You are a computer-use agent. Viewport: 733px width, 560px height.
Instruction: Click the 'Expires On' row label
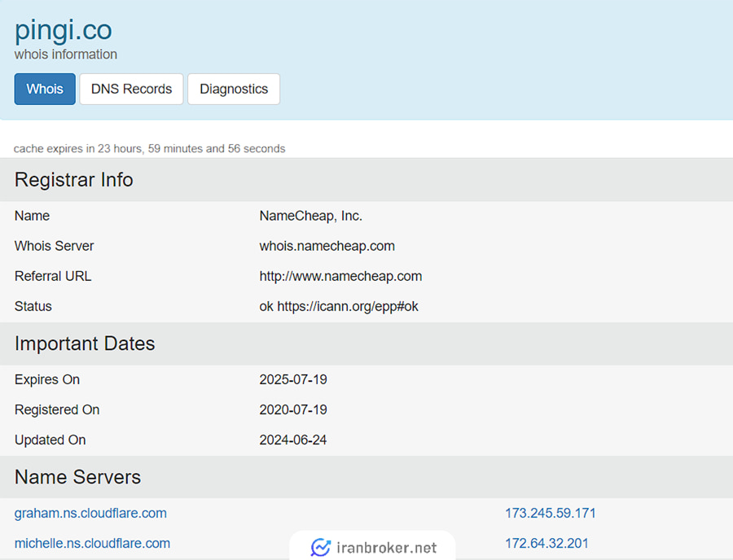click(47, 379)
